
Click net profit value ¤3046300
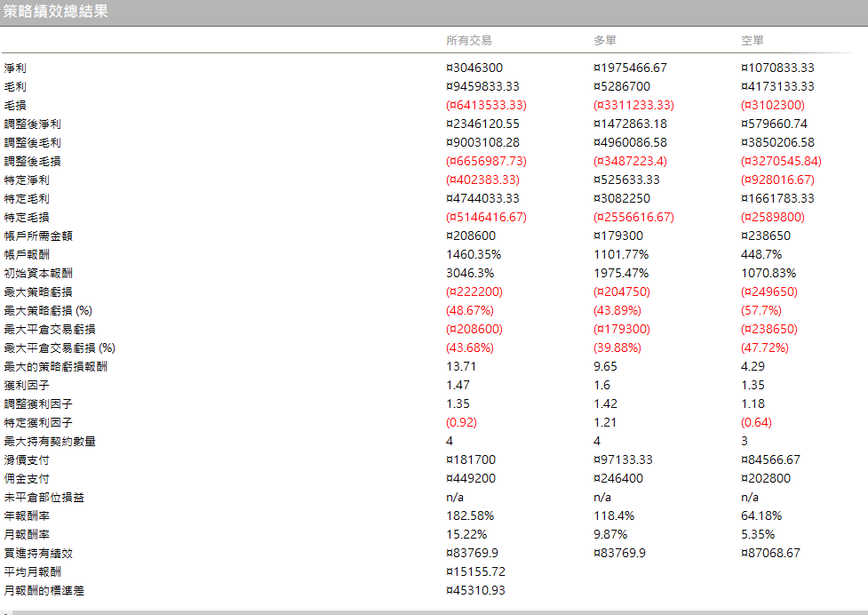[x=474, y=68]
